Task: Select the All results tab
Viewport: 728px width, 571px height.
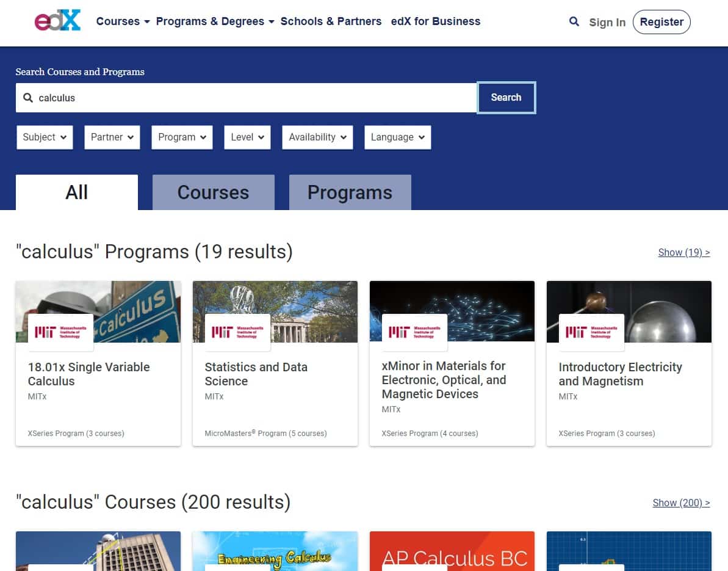Action: (x=77, y=192)
